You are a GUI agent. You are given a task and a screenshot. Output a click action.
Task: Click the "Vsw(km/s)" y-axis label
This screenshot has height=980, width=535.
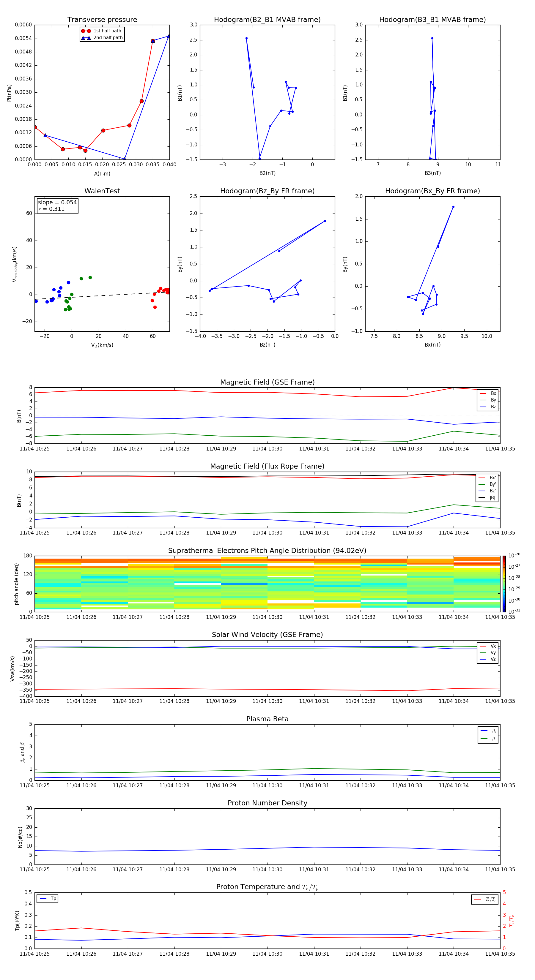pyautogui.click(x=12, y=668)
